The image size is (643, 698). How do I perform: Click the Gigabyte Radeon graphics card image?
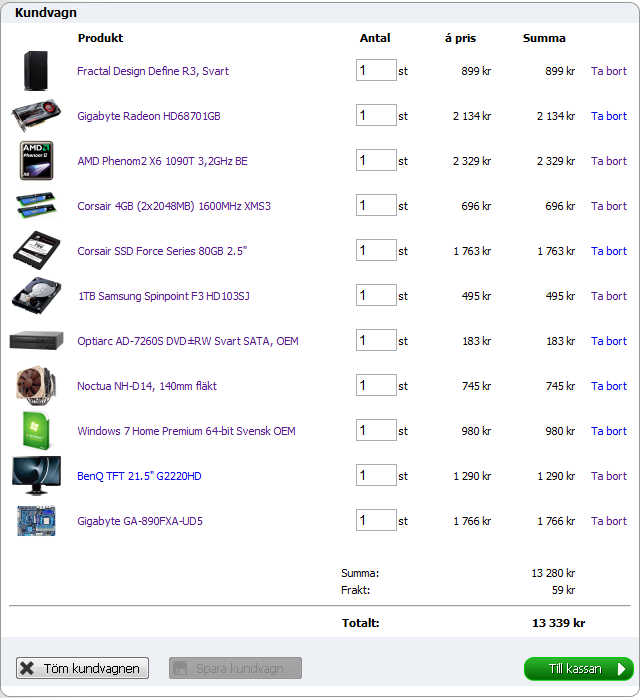(x=36, y=116)
